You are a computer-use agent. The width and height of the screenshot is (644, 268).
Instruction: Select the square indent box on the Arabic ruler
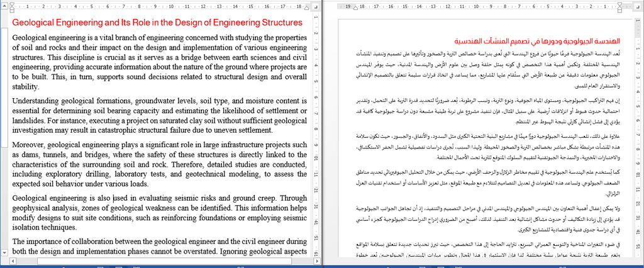coord(619,11)
